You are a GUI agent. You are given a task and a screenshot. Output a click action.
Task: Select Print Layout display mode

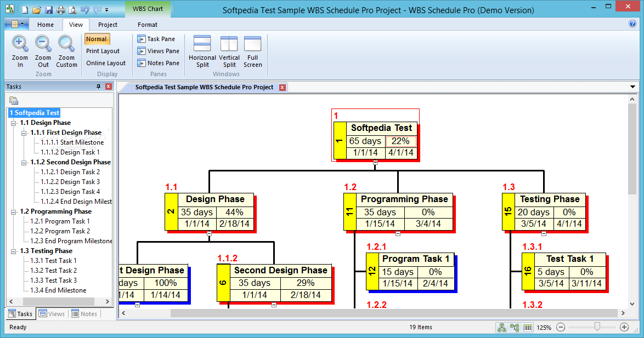tap(101, 51)
